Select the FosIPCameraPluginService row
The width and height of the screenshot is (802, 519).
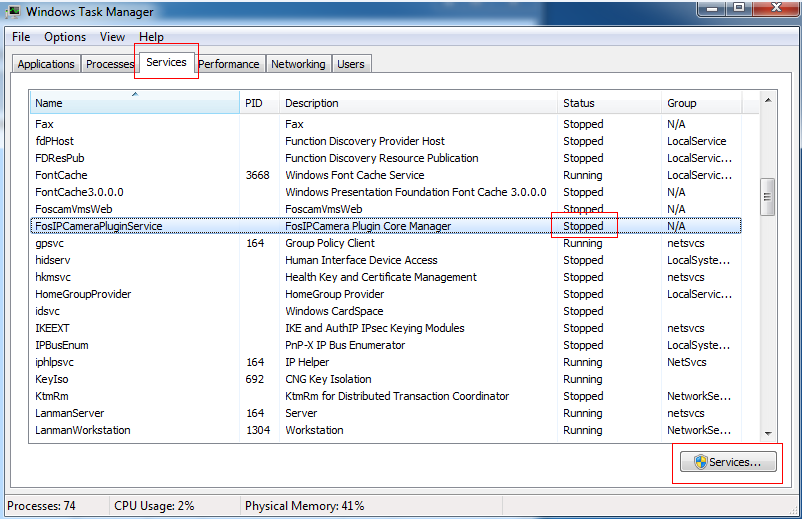coord(386,226)
